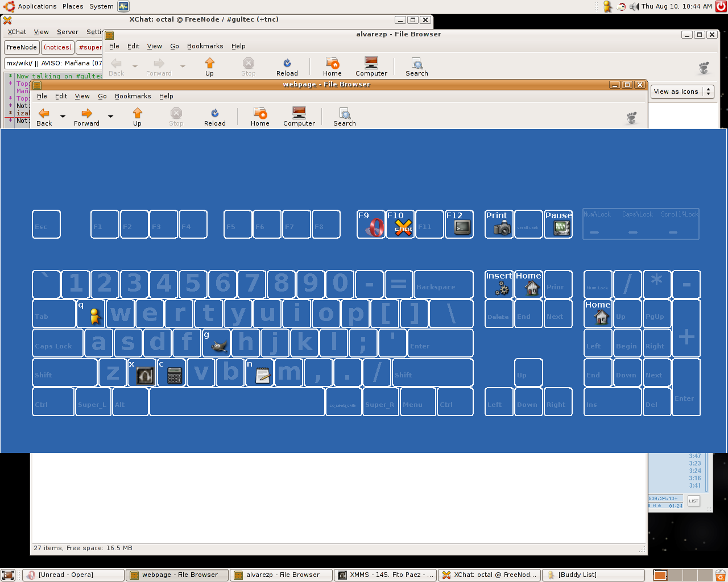This screenshot has height=582, width=728.
Task: Click the camera icon on the Print key
Action: point(501,228)
